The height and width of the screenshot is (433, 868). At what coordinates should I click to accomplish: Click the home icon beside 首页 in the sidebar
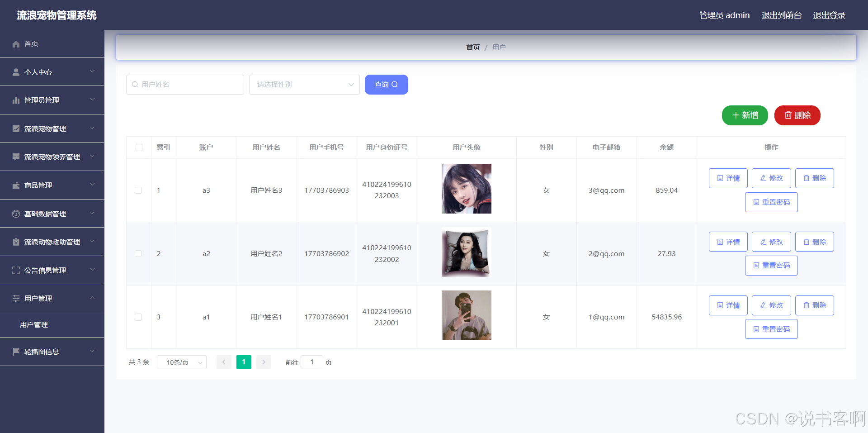coord(16,44)
